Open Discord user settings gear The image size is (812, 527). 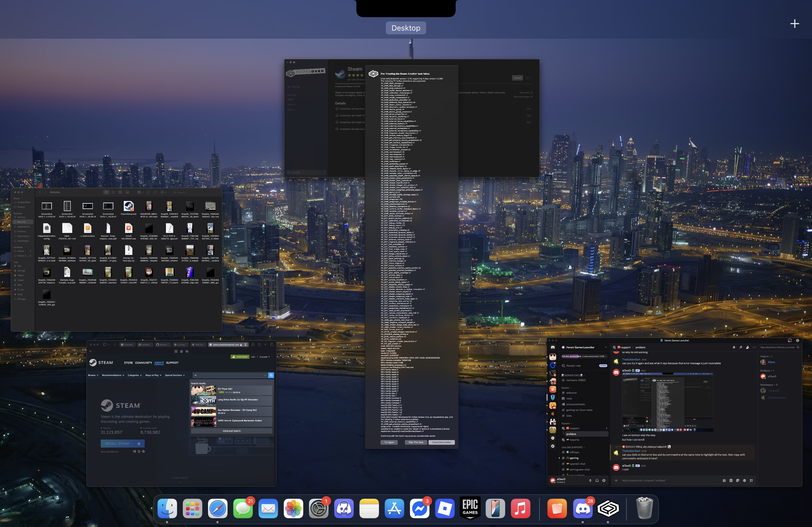pyautogui.click(x=604, y=480)
